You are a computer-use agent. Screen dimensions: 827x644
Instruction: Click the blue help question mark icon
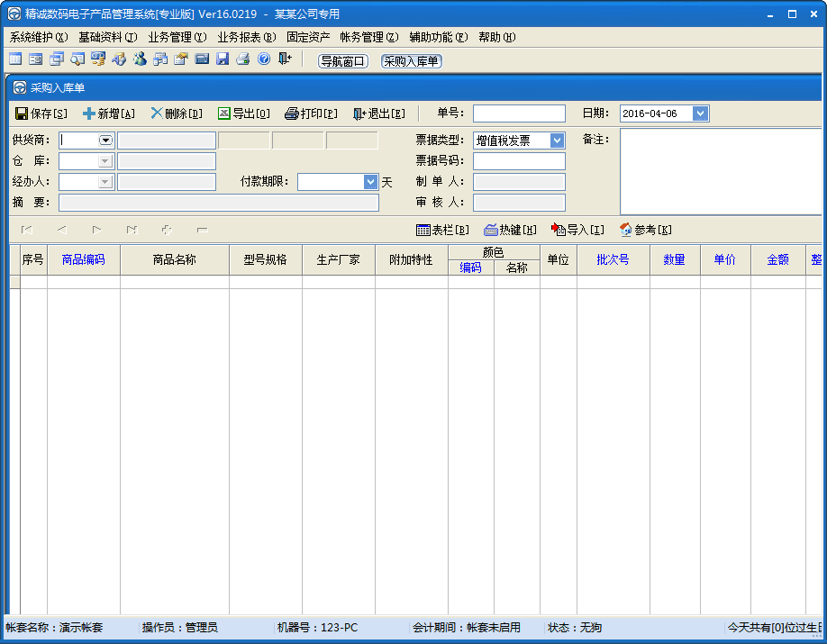pyautogui.click(x=264, y=59)
